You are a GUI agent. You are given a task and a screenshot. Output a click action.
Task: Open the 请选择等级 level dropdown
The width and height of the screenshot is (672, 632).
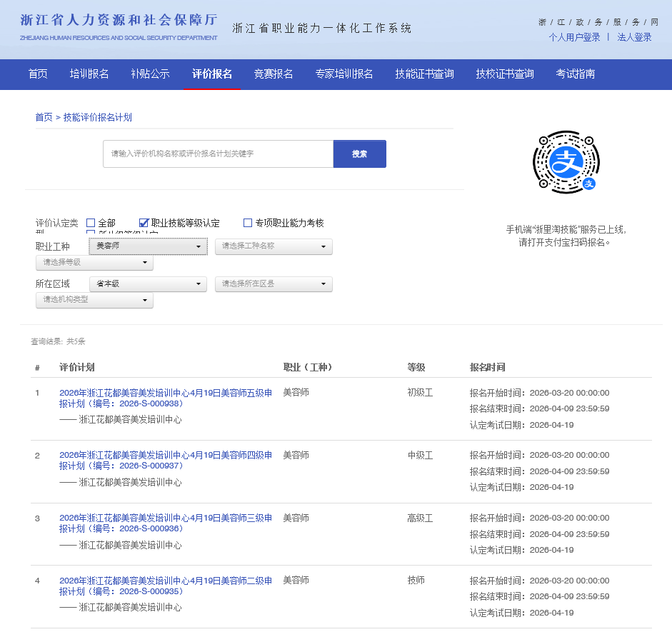click(x=94, y=263)
